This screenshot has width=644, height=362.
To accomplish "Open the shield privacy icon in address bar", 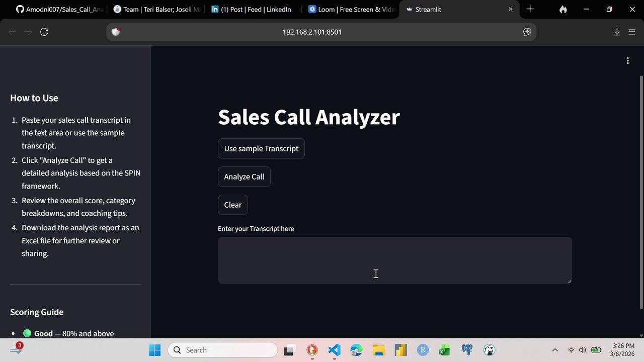I will click(x=116, y=32).
